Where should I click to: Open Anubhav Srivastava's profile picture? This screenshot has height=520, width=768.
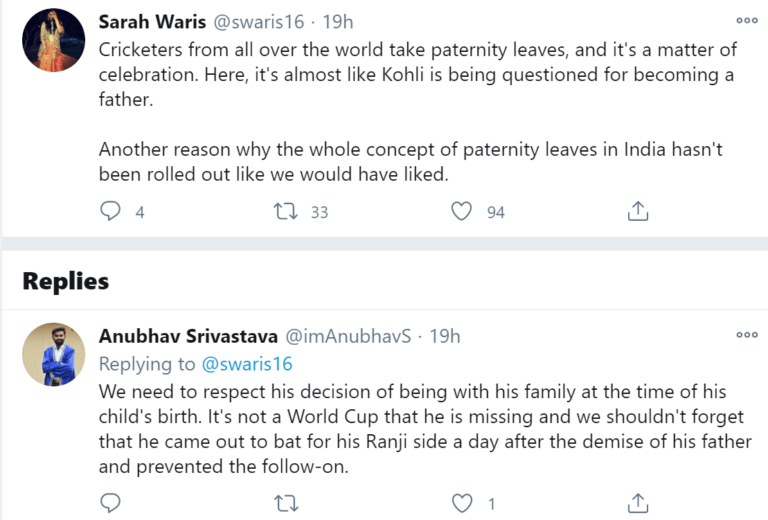pos(53,355)
